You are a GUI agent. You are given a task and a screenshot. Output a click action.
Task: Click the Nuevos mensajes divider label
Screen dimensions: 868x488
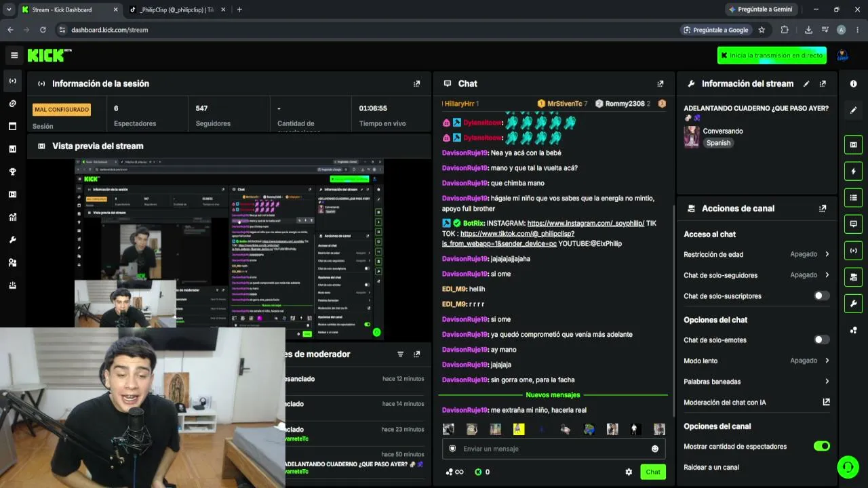click(x=553, y=395)
